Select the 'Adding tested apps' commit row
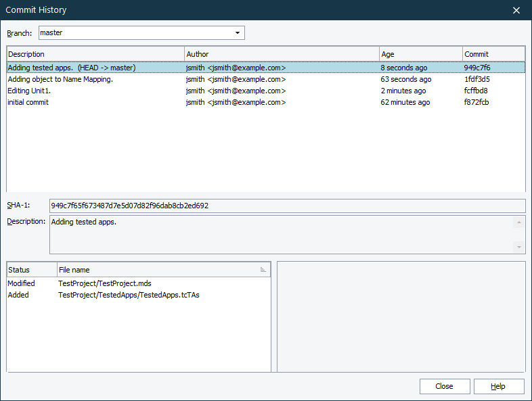Image resolution: width=532 pixels, height=401 pixels. (71, 68)
